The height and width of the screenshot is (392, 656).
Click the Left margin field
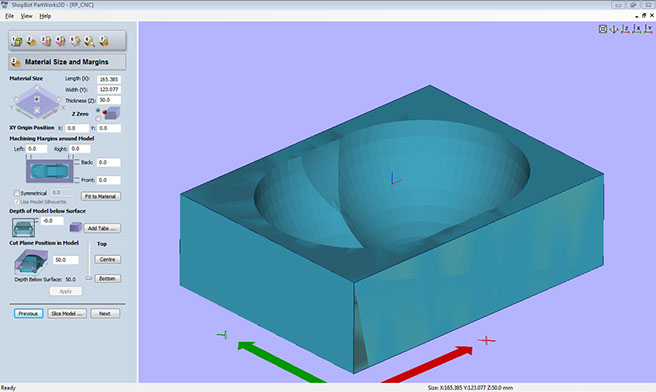pyautogui.click(x=37, y=149)
